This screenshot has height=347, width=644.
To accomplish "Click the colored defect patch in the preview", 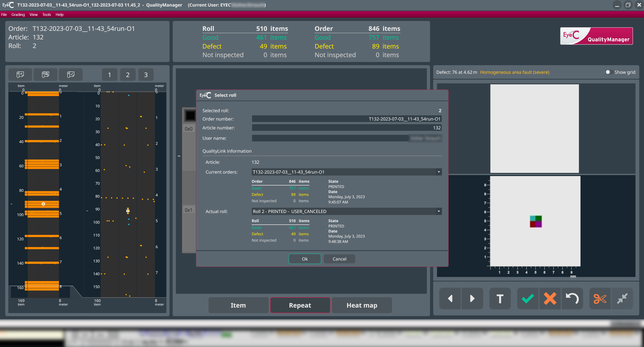I will [x=536, y=222].
